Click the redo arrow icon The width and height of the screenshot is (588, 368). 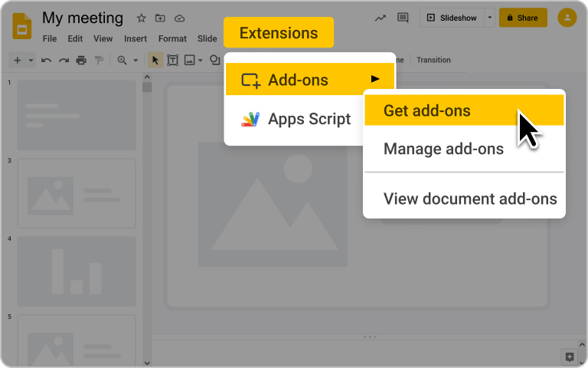pyautogui.click(x=64, y=61)
